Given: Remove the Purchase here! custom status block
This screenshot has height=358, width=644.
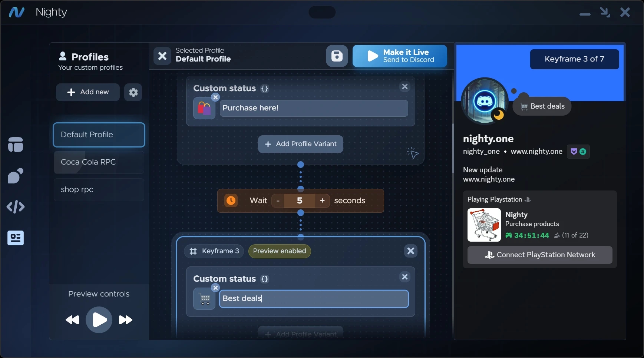Looking at the screenshot, I should (405, 87).
